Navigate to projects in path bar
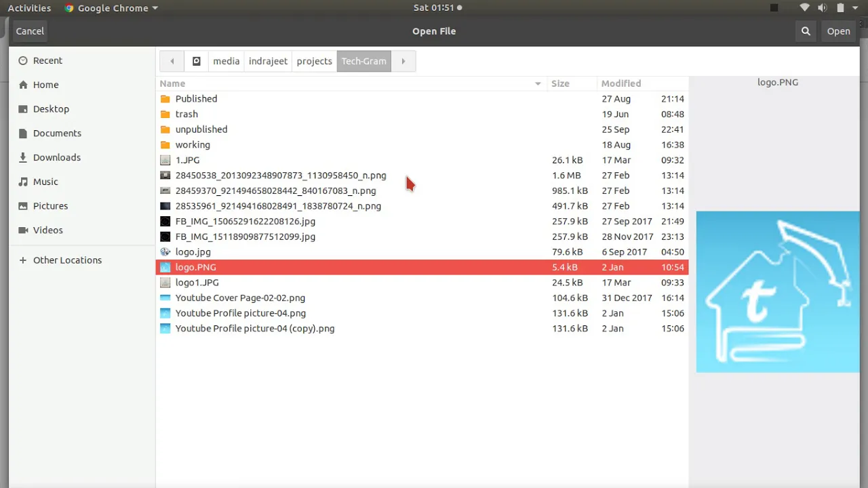 [315, 61]
